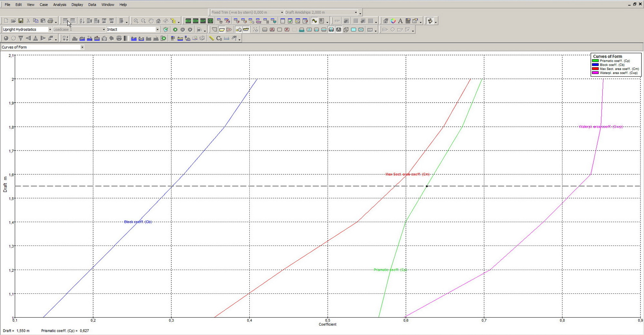Open the assembly tree icon
The image size is (644, 335).
coord(173,21)
